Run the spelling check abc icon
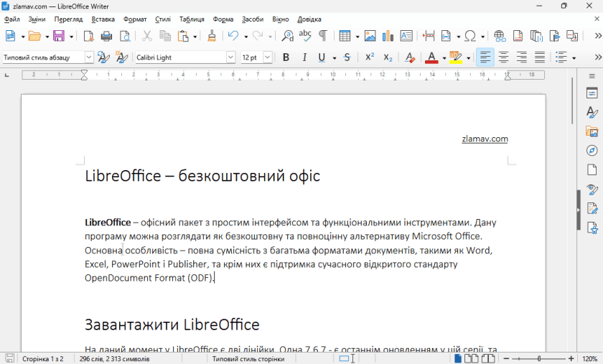Image resolution: width=603 pixels, height=364 pixels. [x=305, y=36]
